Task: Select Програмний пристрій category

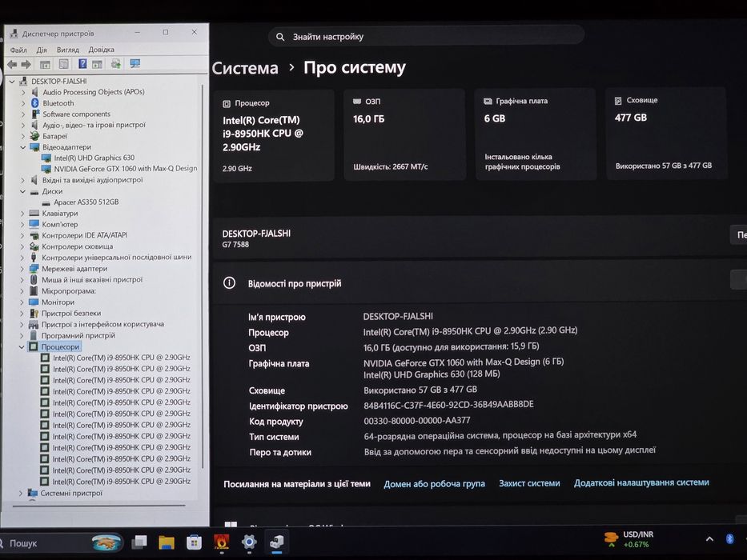Action: tap(78, 336)
